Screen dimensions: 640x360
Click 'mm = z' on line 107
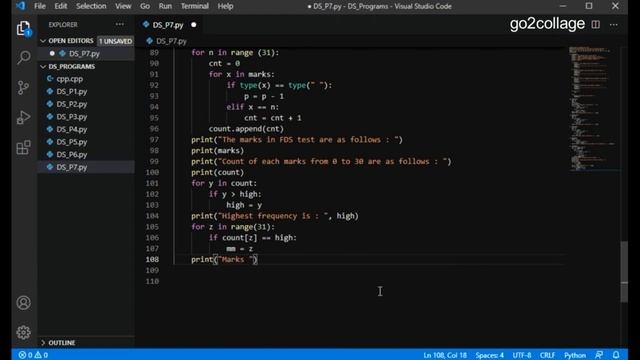(x=240, y=249)
